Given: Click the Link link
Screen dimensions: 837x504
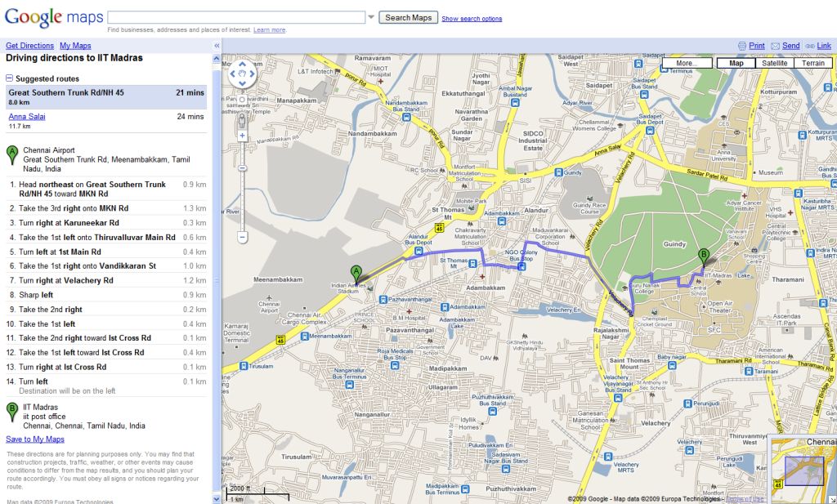Looking at the screenshot, I should coord(824,46).
